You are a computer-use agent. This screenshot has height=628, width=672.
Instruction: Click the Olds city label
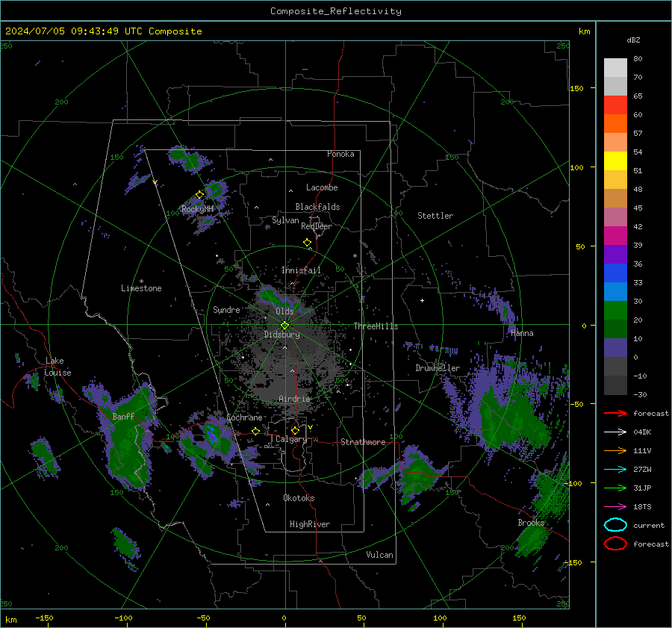tap(284, 311)
